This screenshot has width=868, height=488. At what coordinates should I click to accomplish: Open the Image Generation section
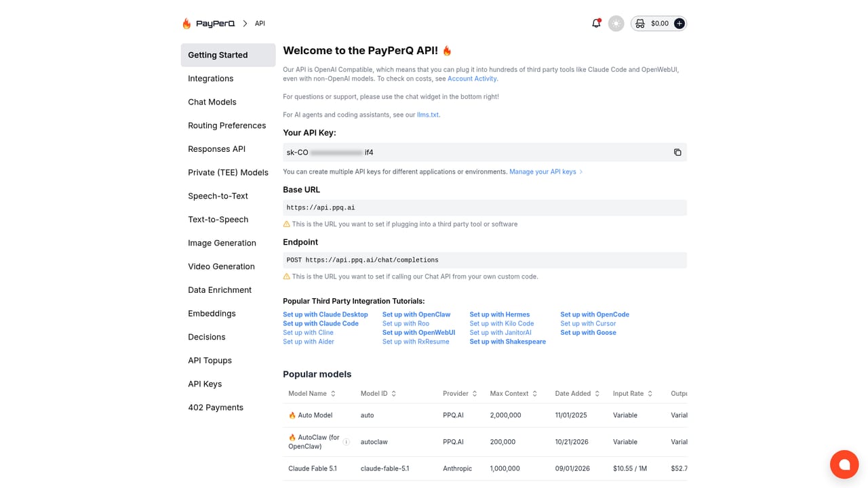[x=228, y=243]
